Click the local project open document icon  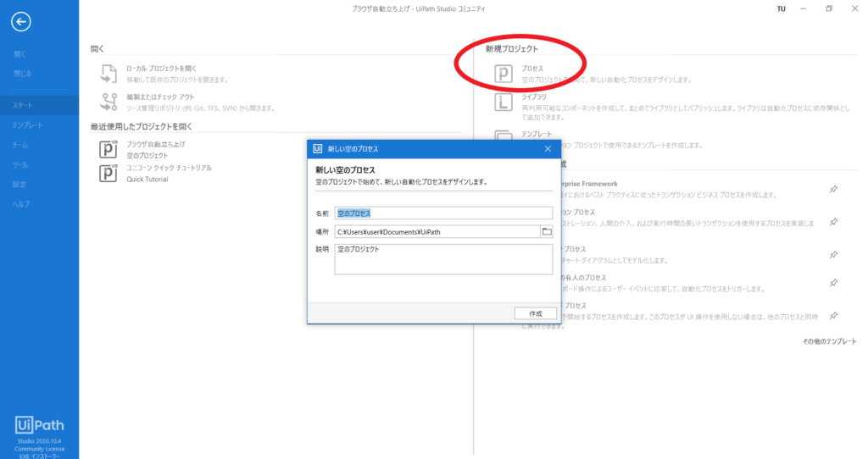[108, 74]
